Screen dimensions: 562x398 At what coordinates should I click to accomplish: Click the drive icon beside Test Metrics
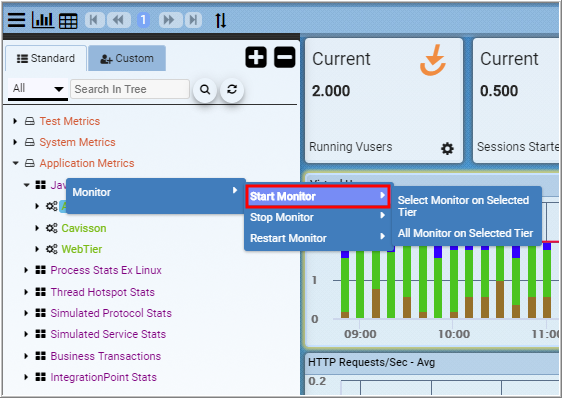click(30, 121)
